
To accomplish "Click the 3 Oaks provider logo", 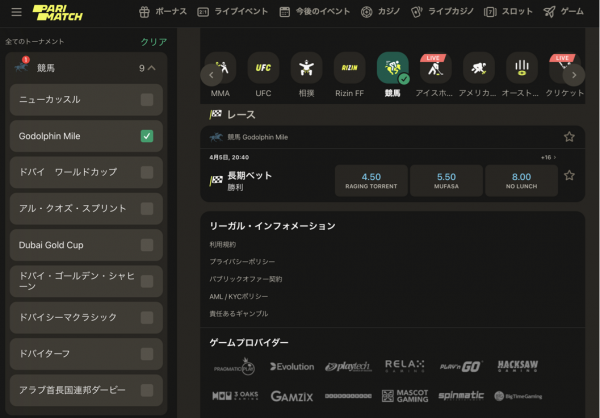I will coord(235,396).
